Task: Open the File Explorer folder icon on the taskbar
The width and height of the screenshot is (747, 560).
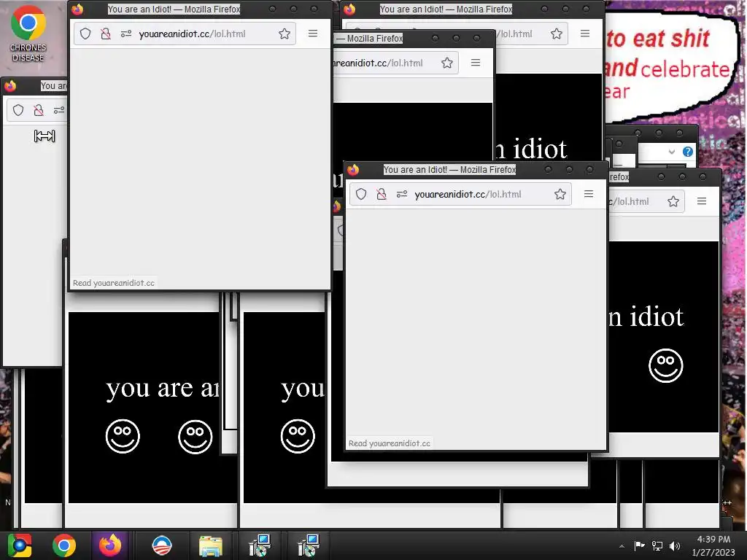Action: [x=211, y=547]
